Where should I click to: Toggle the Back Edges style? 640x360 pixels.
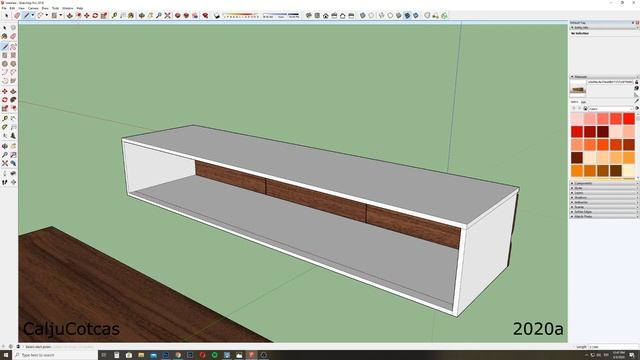coord(371,16)
